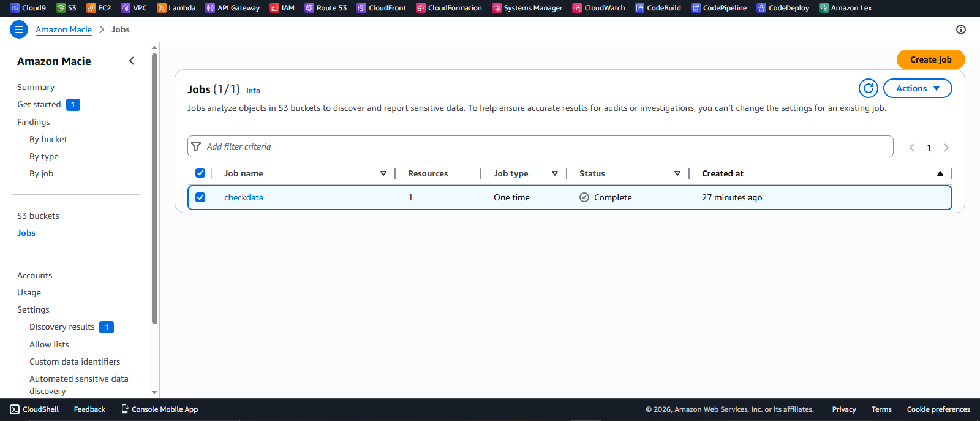
Task: Toggle the hamburger navigation menu icon
Action: [x=19, y=29]
